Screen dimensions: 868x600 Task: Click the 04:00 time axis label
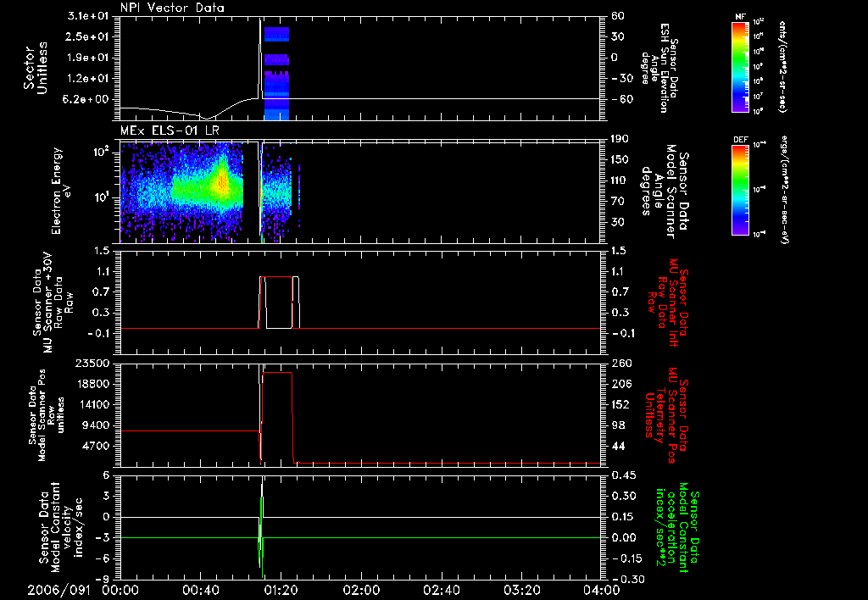[602, 590]
